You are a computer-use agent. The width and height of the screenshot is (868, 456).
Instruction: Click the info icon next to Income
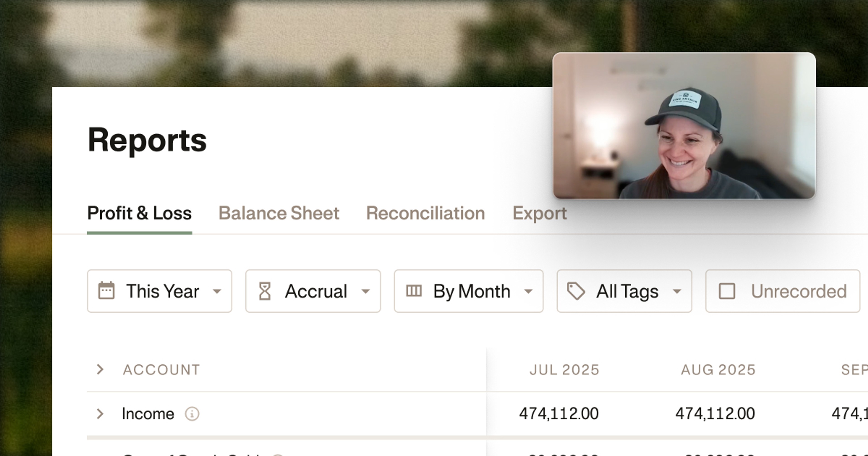(x=192, y=413)
